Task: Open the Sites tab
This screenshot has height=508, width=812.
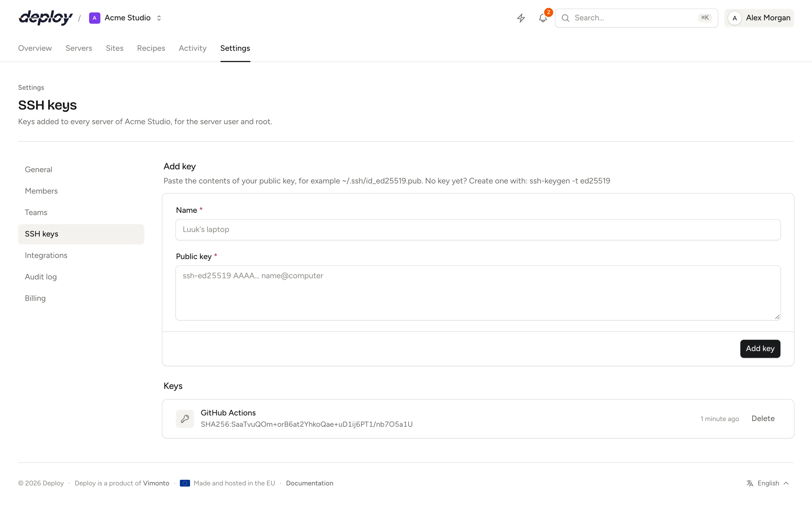Action: (x=115, y=48)
